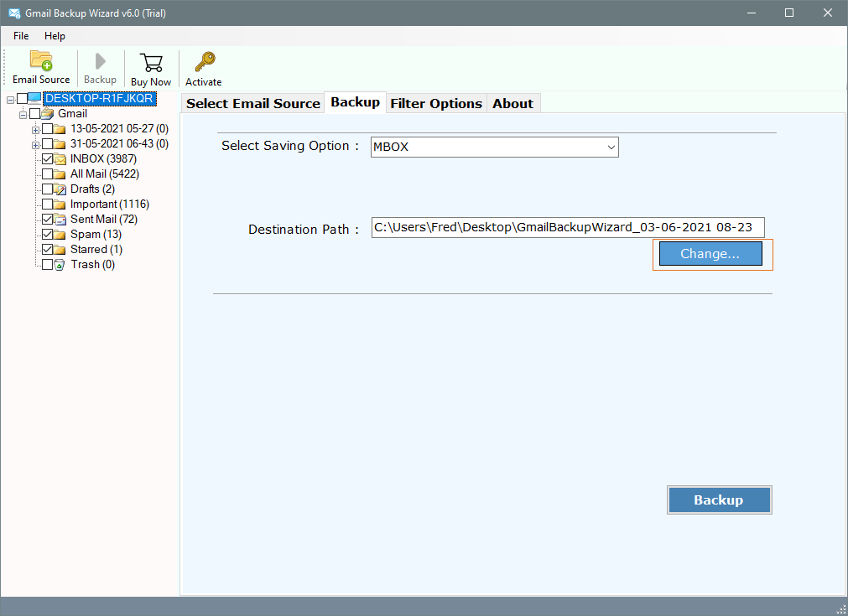Click the Activate key icon
This screenshot has width=848, height=616.
click(x=204, y=62)
